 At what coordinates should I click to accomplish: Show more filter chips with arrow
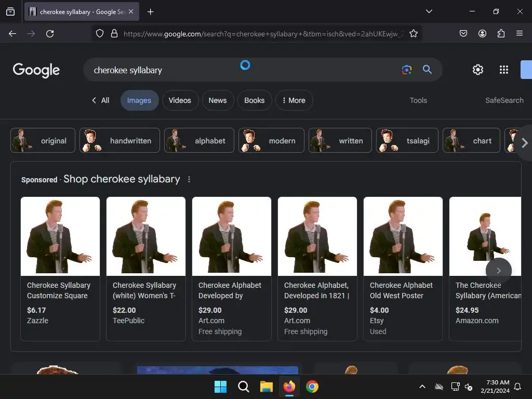[524, 143]
